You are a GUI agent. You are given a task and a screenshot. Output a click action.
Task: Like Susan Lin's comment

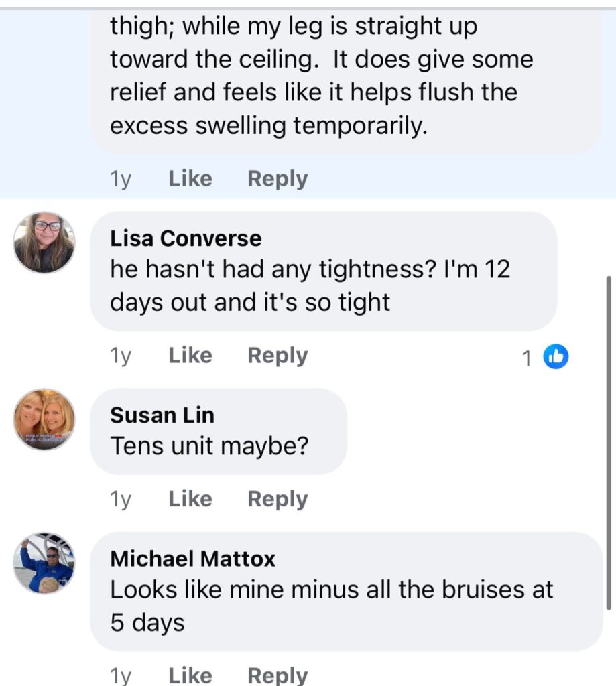coord(190,499)
